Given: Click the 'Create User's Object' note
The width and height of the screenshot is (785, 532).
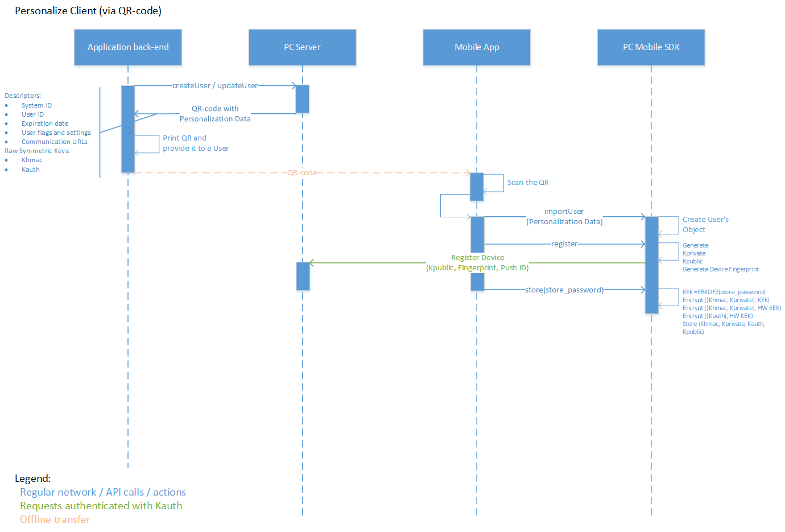Looking at the screenshot, I should 705,225.
